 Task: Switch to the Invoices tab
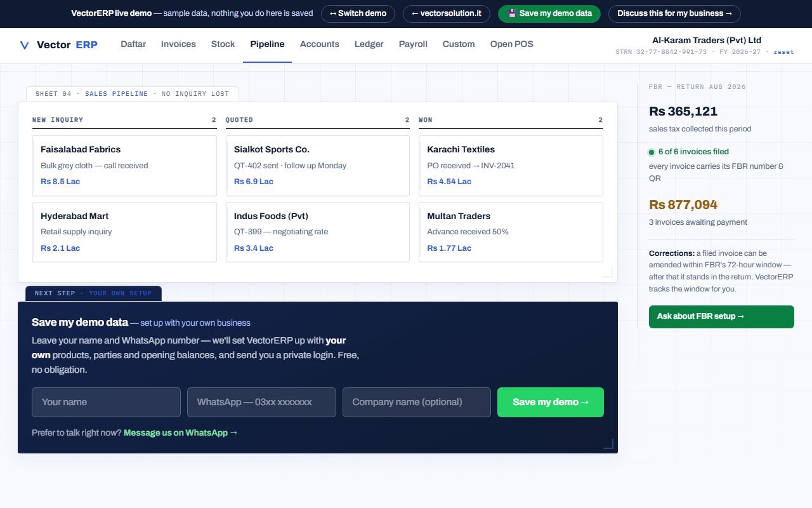pyautogui.click(x=178, y=44)
